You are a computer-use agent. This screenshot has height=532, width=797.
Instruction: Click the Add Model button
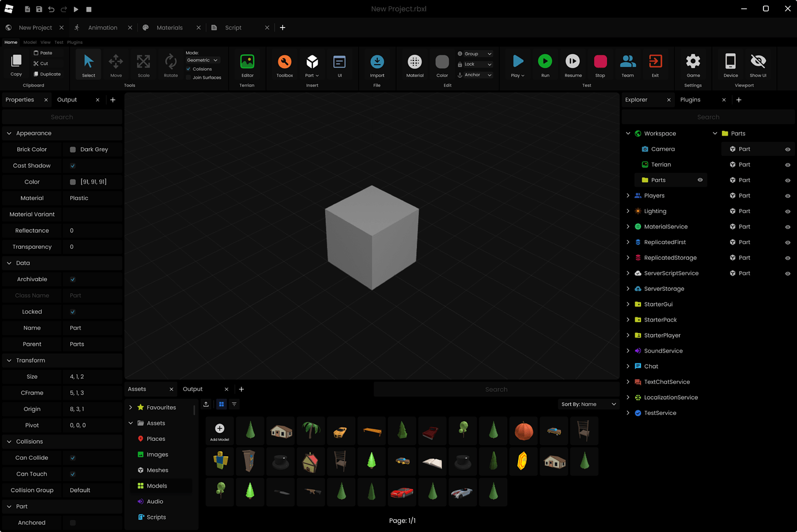point(219,430)
